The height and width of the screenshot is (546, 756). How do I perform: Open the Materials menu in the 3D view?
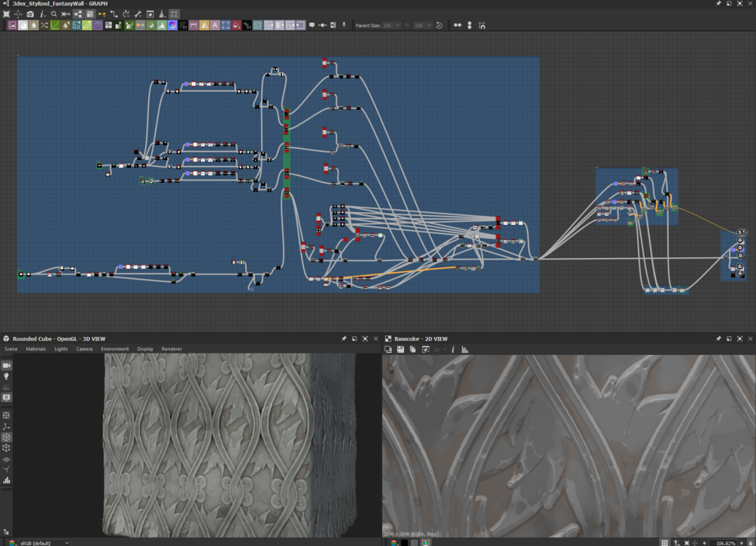36,349
